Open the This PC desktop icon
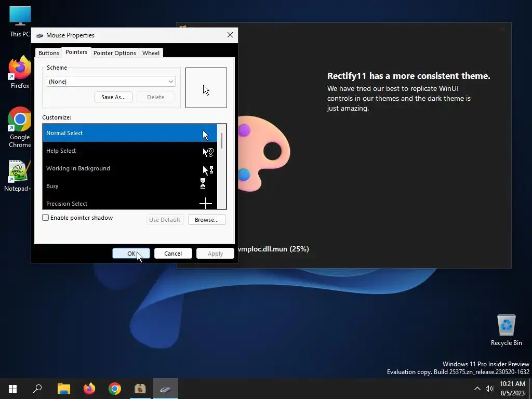Image resolution: width=532 pixels, height=399 pixels. pos(20,22)
